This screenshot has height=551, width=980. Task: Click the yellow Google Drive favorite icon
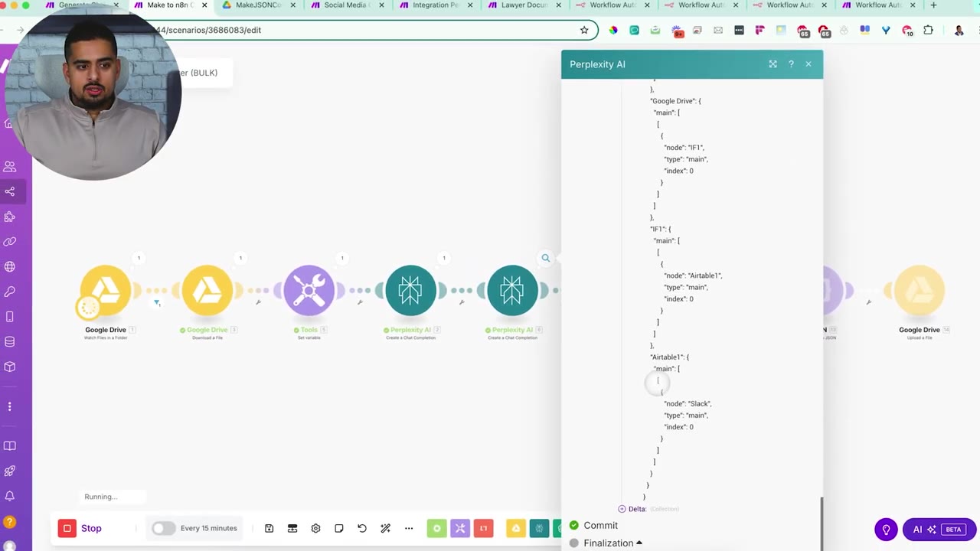tap(516, 528)
